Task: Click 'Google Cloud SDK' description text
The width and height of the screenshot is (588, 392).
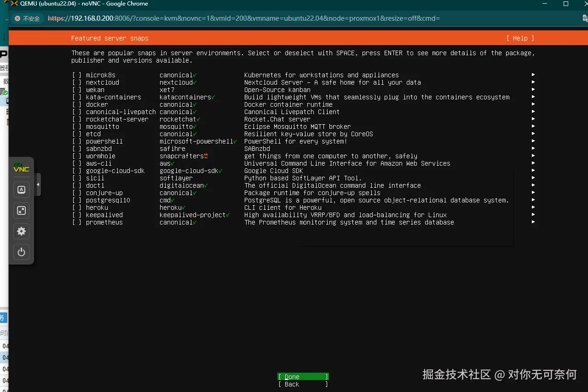Action: click(274, 171)
